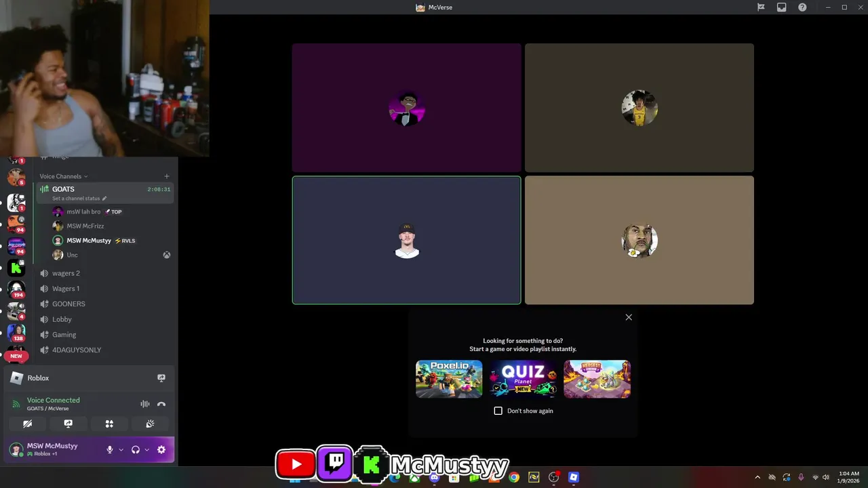Check the Don't show again box
Viewport: 868px width, 488px height.
498,411
